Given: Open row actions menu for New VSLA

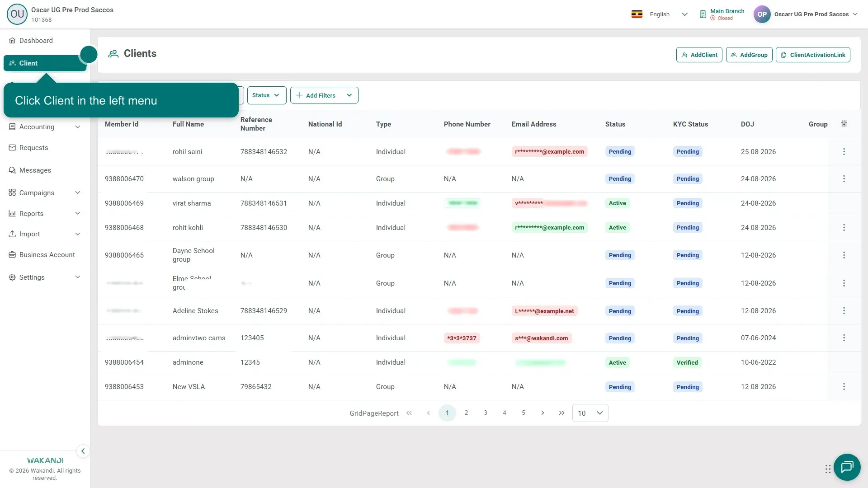Looking at the screenshot, I should point(844,387).
